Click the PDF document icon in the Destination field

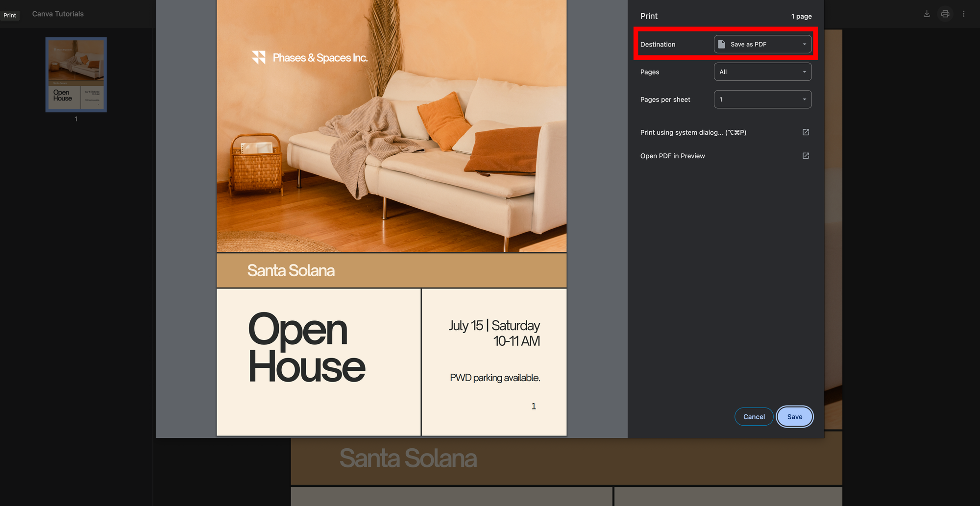720,44
